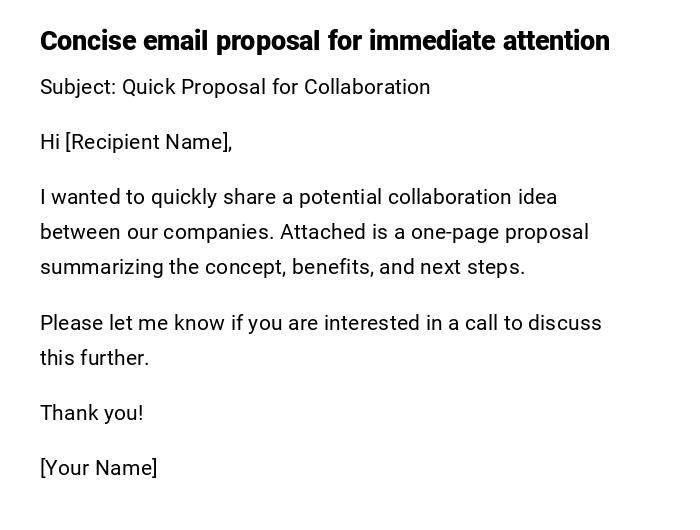Viewport: 700px width, 530px height.
Task: Click the "[Your Name]" signature placeholder
Action: pyautogui.click(x=99, y=468)
